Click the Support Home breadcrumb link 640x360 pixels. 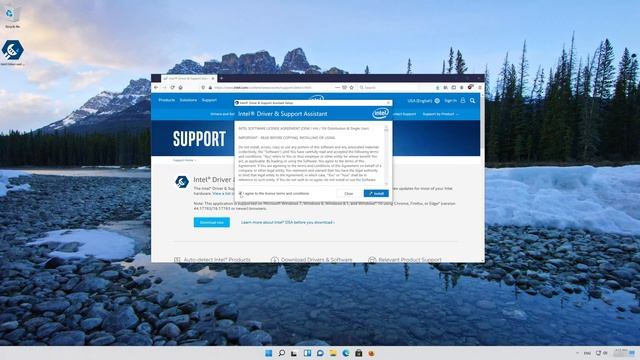coord(183,160)
